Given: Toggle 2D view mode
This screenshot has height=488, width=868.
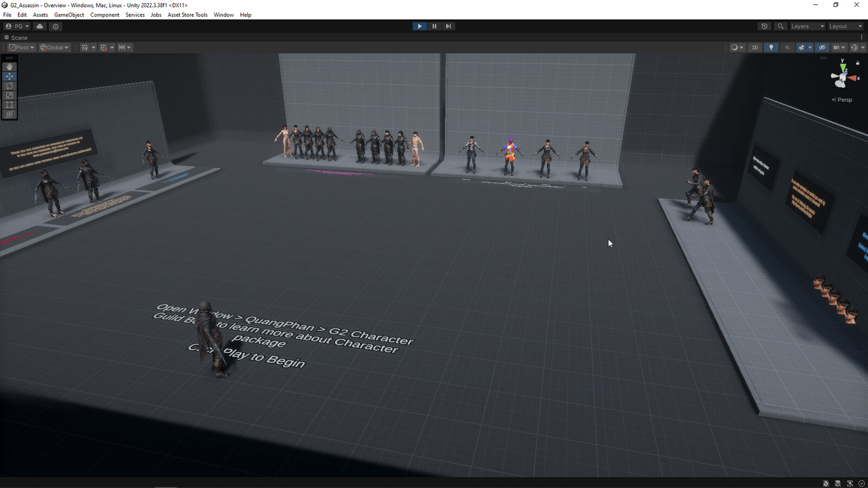Looking at the screenshot, I should 755,47.
